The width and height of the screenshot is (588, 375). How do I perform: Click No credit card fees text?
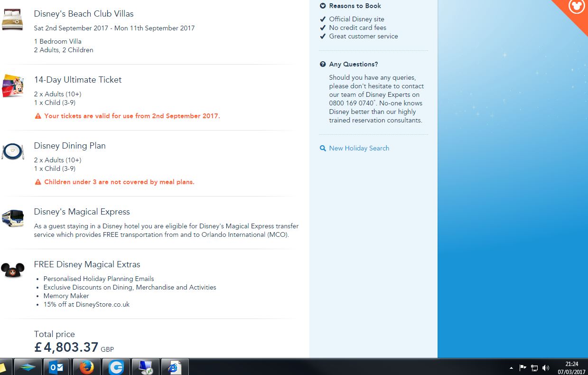pos(358,28)
